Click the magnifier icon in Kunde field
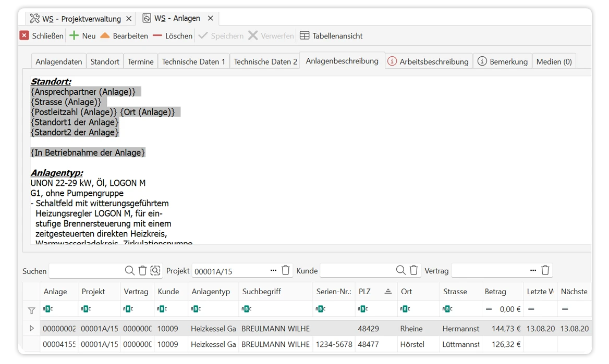Screen dimensions: 609x364 click(x=400, y=270)
